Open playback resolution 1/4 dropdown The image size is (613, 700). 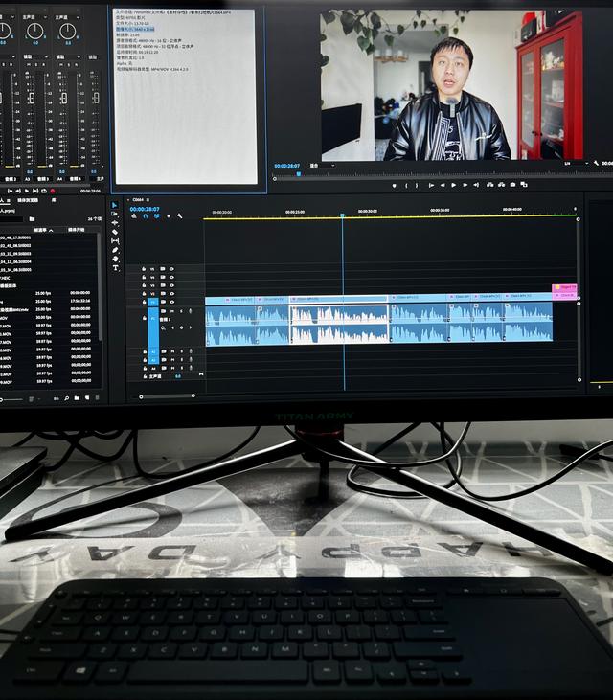coord(576,164)
